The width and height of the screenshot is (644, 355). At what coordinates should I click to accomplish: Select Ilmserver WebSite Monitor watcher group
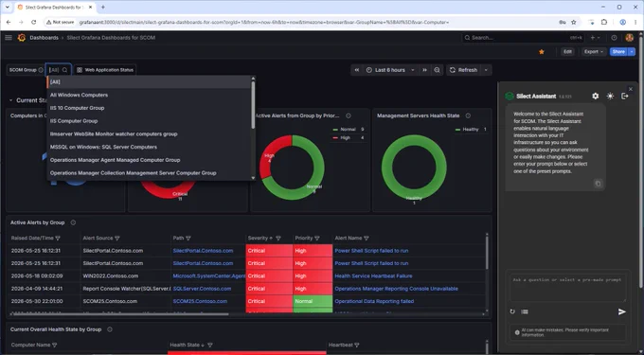tap(150, 134)
